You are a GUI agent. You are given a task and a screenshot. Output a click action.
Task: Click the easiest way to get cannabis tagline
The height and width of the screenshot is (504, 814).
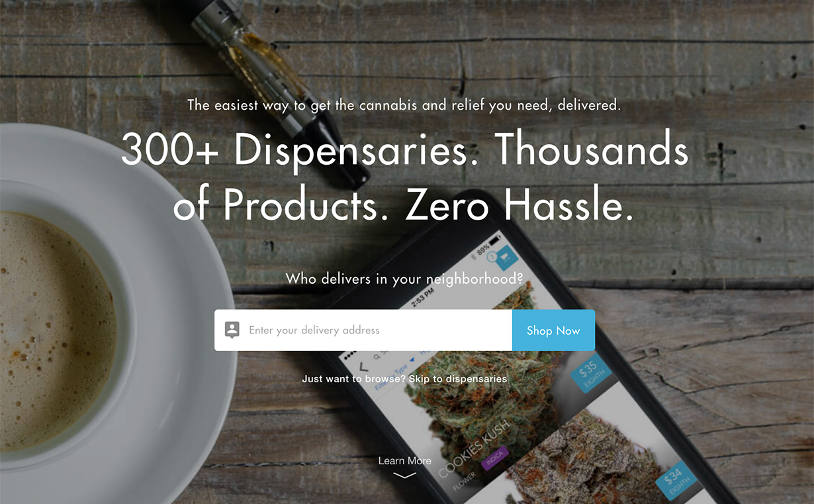(404, 105)
